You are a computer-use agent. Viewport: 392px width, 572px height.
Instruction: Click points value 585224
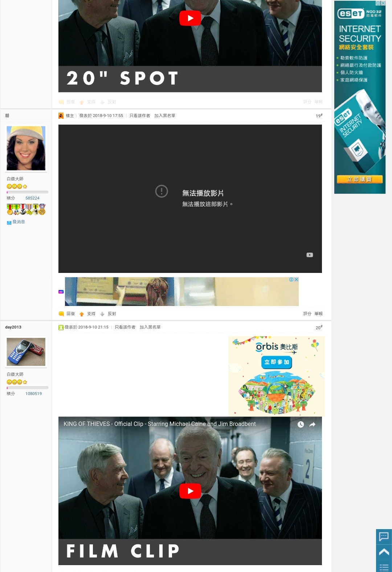pos(32,198)
